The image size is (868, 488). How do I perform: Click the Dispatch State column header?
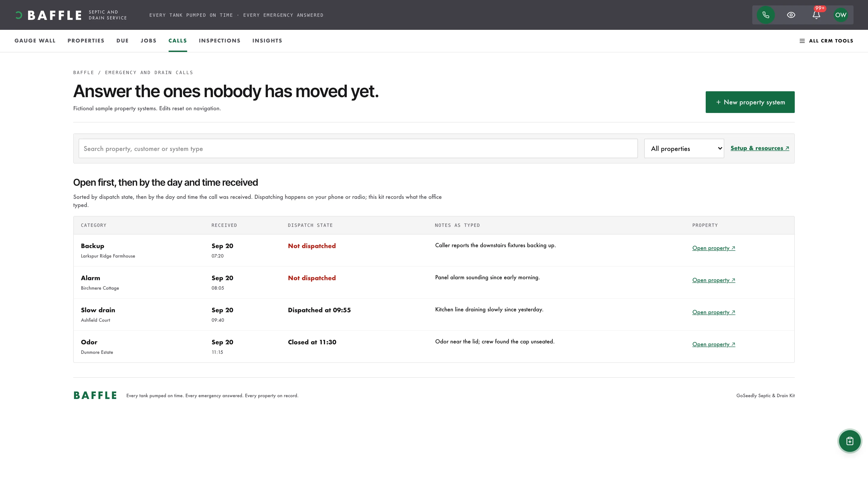[x=310, y=225]
